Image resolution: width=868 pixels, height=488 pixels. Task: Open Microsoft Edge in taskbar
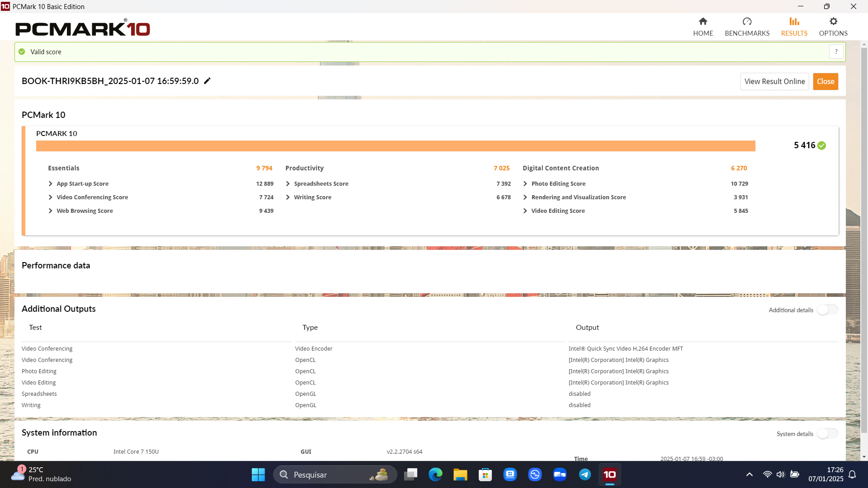pos(435,474)
